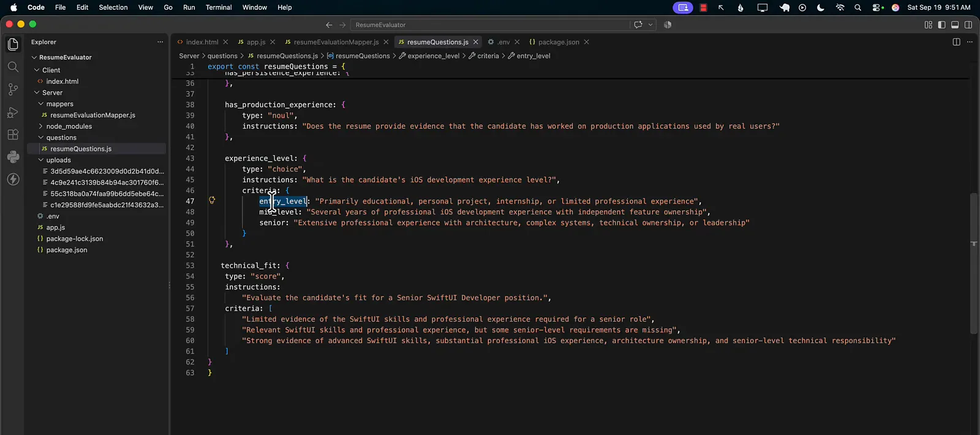Open resumeEvaluationMapper.js in Explorer
980x435 pixels.
click(x=92, y=115)
